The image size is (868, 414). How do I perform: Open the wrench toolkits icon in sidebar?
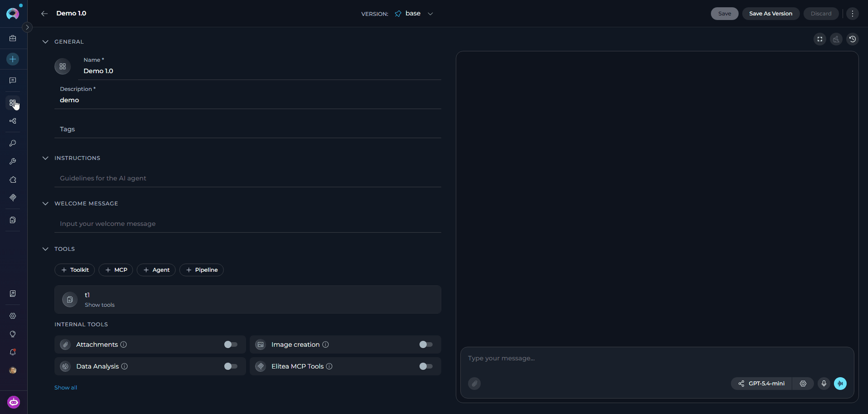point(13,161)
